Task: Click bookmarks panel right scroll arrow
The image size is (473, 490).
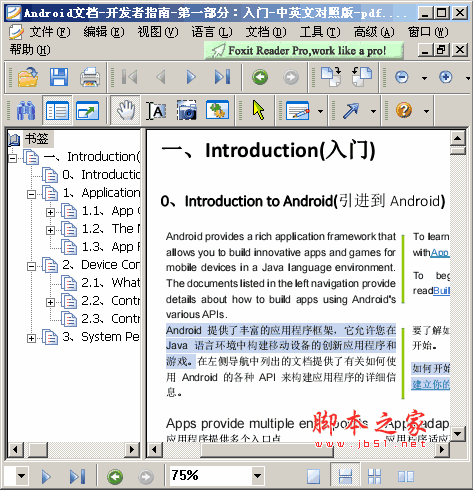Action: coord(132,450)
